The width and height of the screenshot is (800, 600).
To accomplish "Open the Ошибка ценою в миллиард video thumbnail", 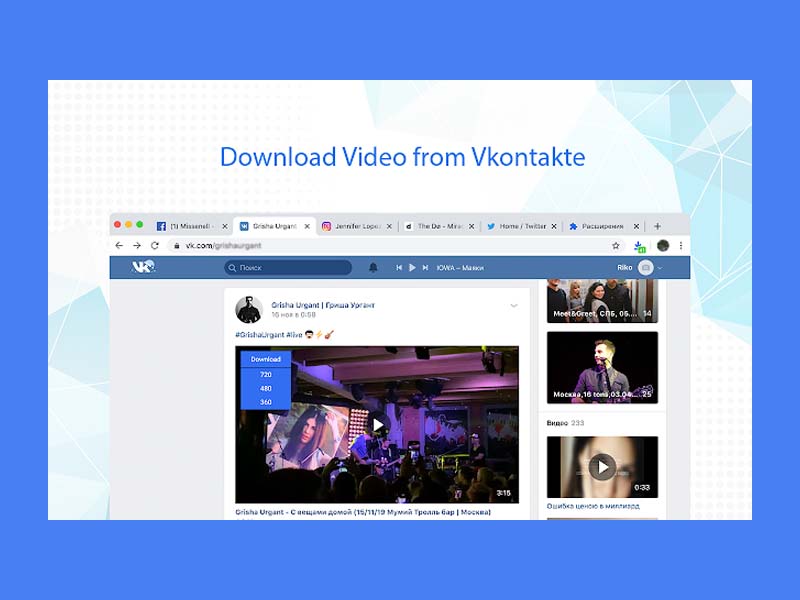I will (602, 467).
